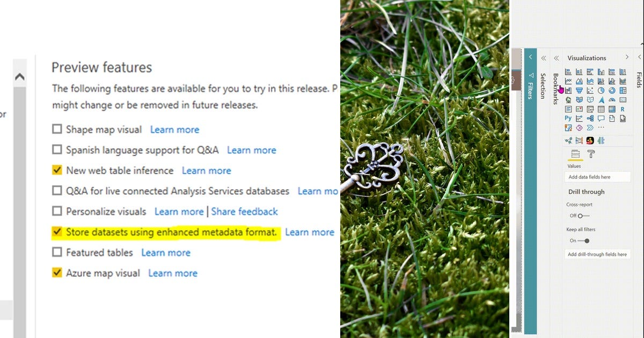Select the Azure map visual icon
Viewport: 644px width, 338px height.
[x=601, y=100]
